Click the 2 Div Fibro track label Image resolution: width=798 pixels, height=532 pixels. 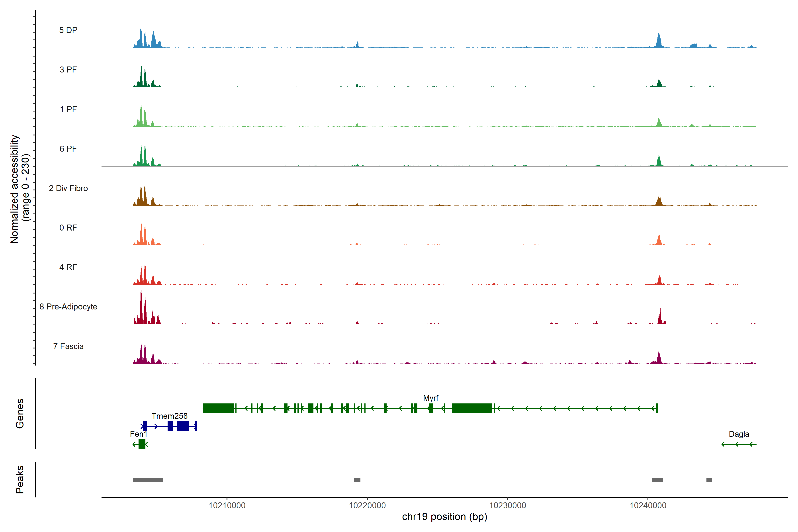tap(68, 188)
